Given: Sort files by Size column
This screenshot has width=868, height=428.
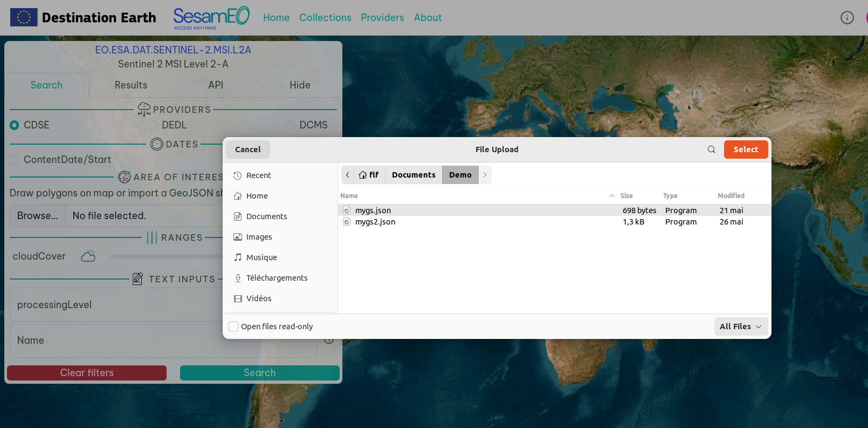Looking at the screenshot, I should 626,196.
